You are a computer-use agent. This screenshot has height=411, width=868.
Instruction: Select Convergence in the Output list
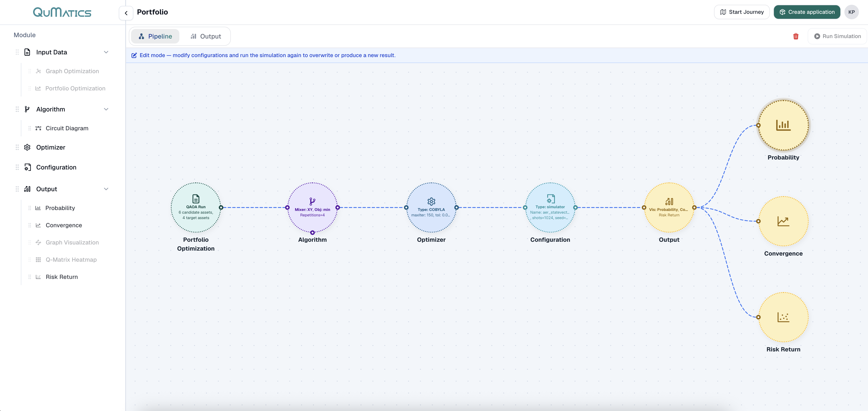click(64, 225)
